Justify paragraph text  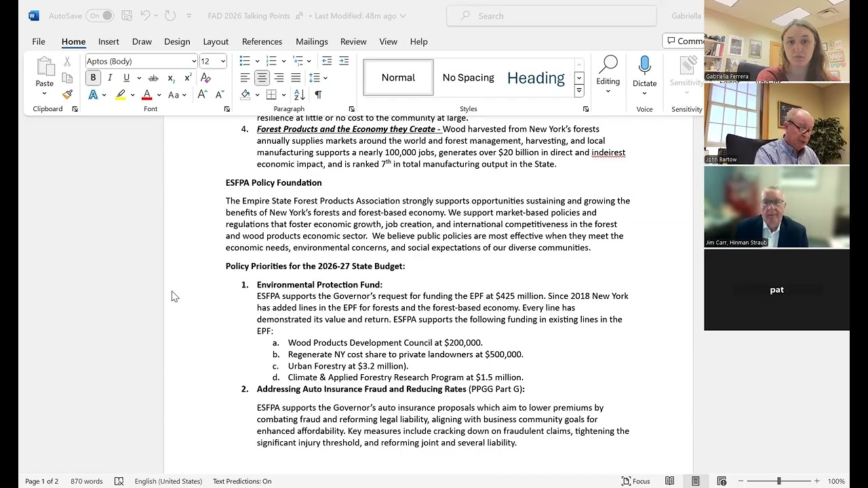(296, 78)
